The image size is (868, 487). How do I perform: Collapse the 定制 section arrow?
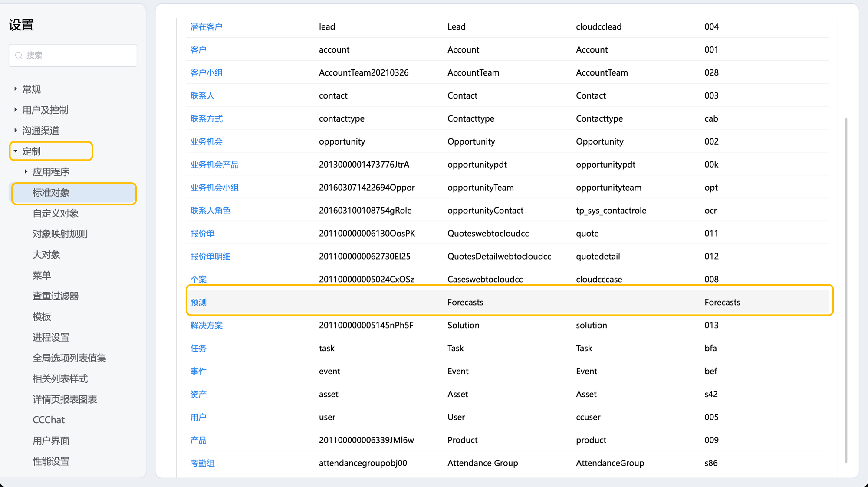coord(16,151)
